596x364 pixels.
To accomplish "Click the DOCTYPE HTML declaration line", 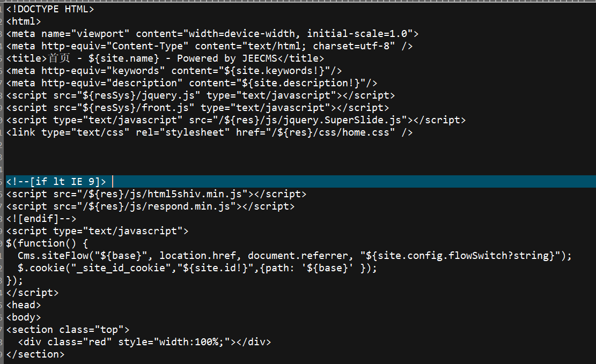I will 50,9.
